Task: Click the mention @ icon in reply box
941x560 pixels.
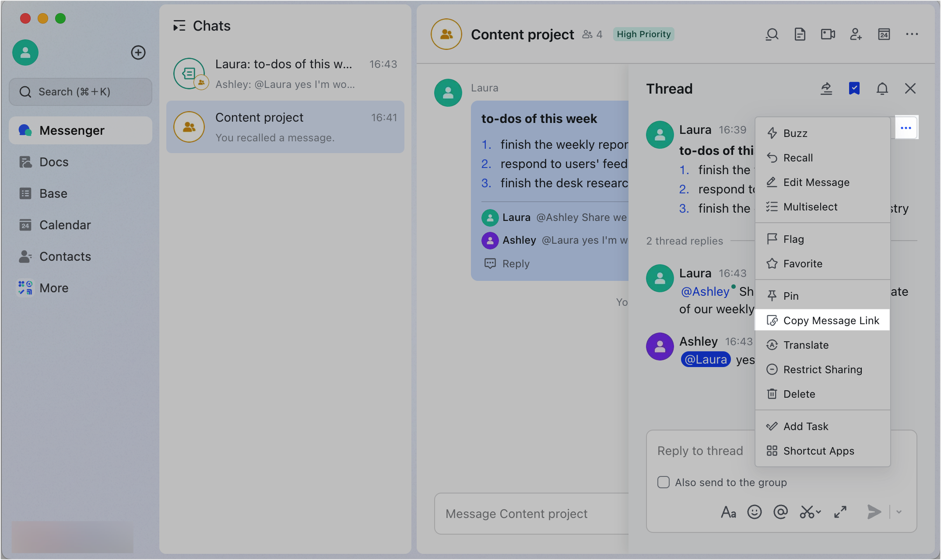Action: coord(780,511)
